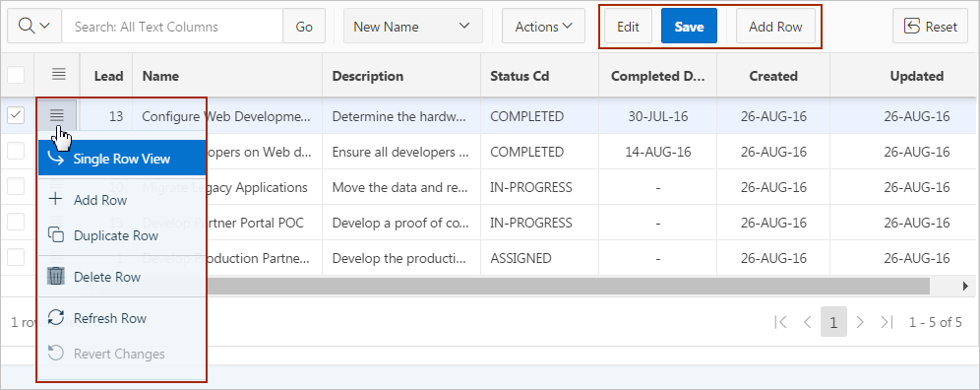Expand the Actions menu
The height and width of the screenshot is (390, 980).
(x=543, y=27)
